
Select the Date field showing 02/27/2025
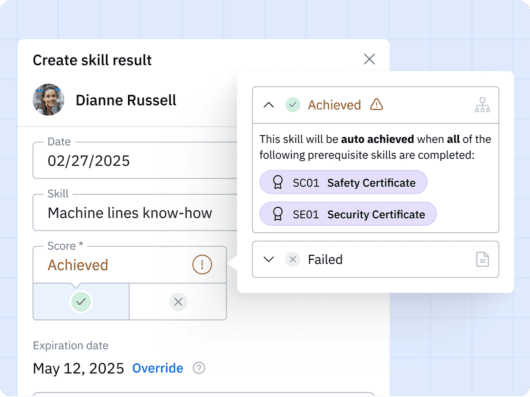click(135, 160)
